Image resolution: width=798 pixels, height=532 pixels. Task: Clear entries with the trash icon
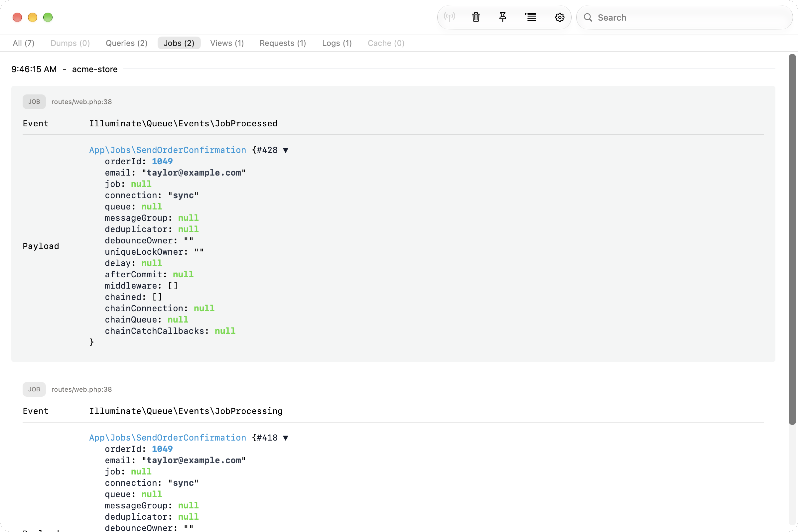476,17
